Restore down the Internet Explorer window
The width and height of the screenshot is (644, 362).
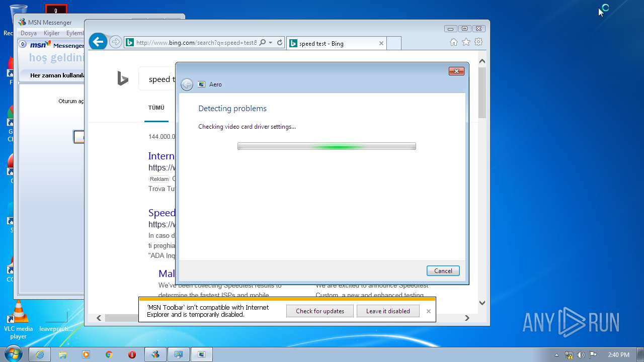[x=464, y=29]
